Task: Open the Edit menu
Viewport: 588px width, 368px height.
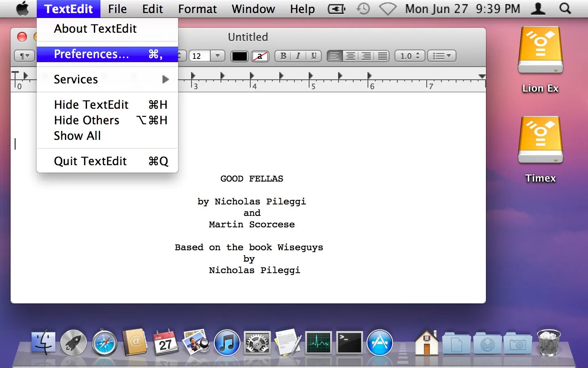Action: pos(152,9)
